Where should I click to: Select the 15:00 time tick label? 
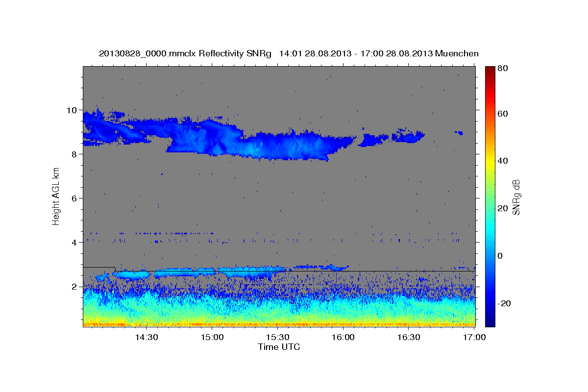tap(212, 338)
